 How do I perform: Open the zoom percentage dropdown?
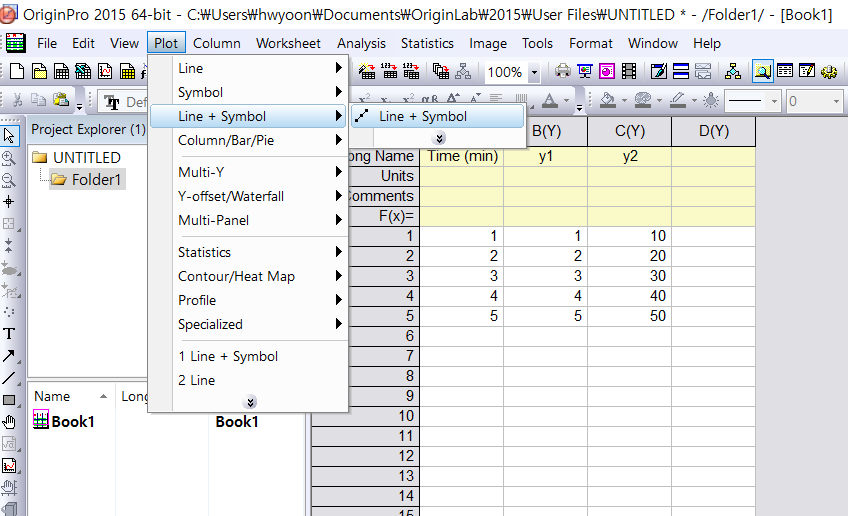point(534,72)
